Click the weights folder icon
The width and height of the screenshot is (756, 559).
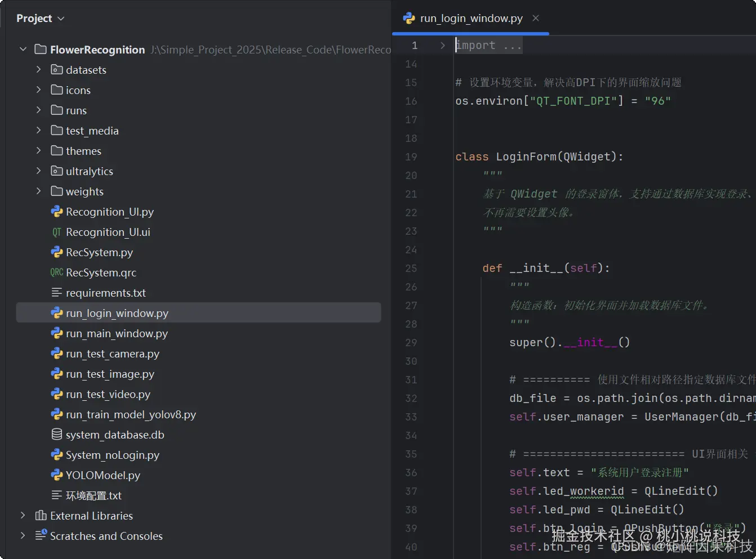click(x=56, y=191)
